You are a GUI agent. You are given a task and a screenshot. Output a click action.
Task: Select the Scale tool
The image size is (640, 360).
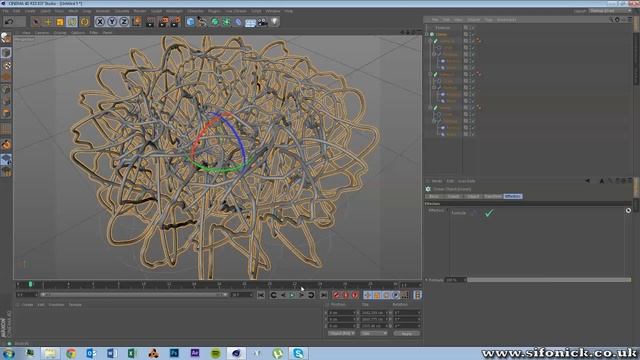pyautogui.click(x=60, y=22)
